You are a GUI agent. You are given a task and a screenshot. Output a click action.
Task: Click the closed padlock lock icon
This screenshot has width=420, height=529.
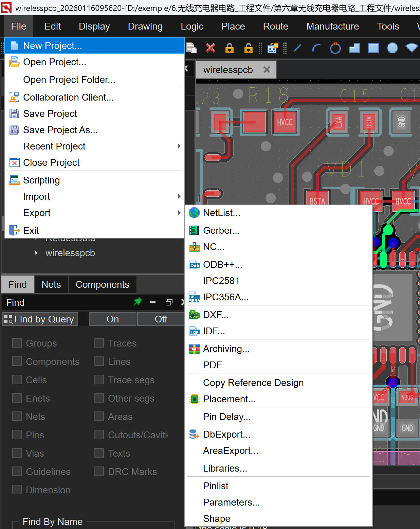tap(230, 48)
